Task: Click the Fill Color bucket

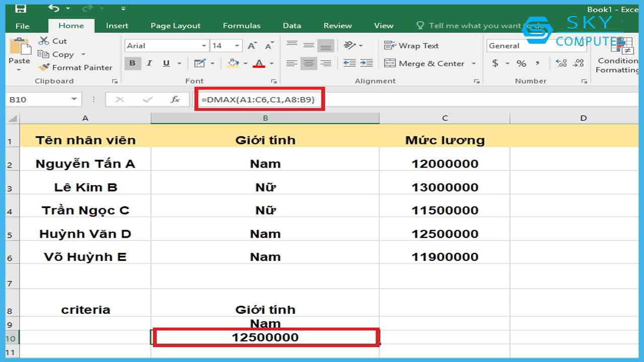Action: (x=233, y=63)
